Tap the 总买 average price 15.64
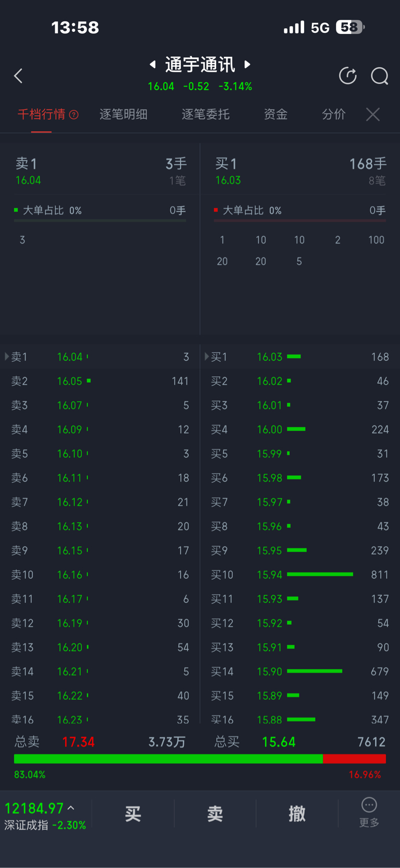This screenshot has width=400, height=868. click(x=279, y=742)
